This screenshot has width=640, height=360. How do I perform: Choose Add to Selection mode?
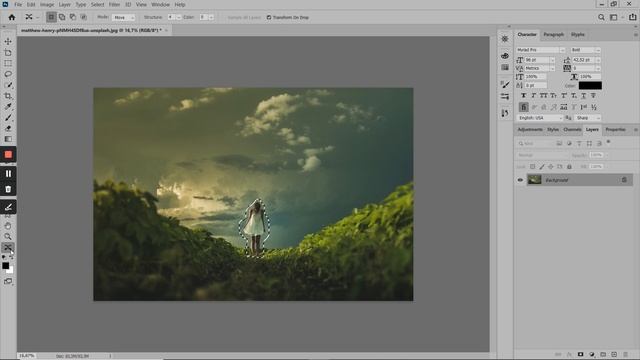pos(62,17)
